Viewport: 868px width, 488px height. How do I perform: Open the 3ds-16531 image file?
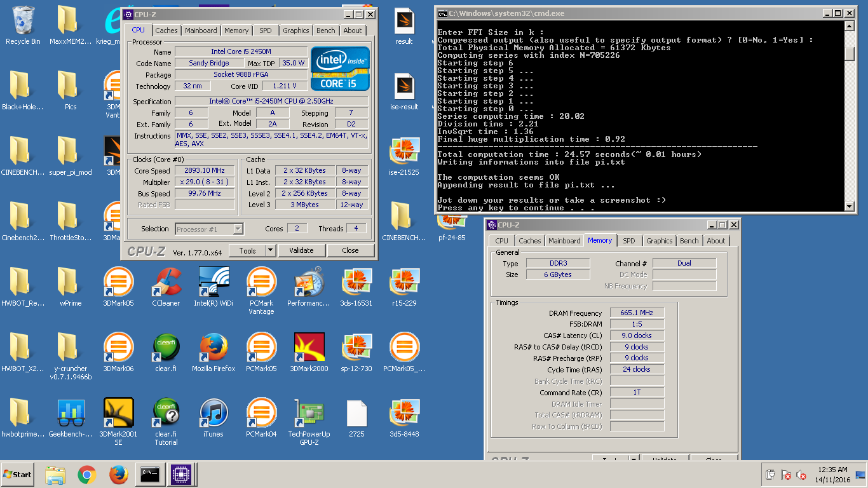(x=356, y=287)
